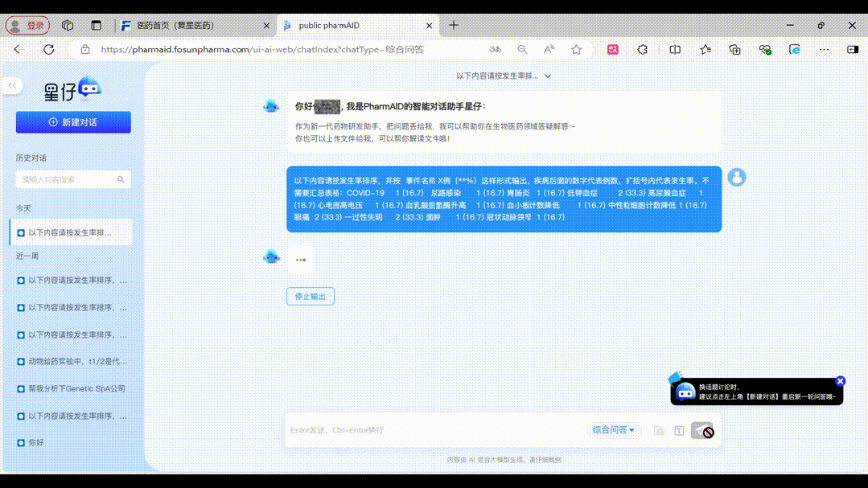Open browser settings and more menu
868x488 pixels.
(824, 49)
